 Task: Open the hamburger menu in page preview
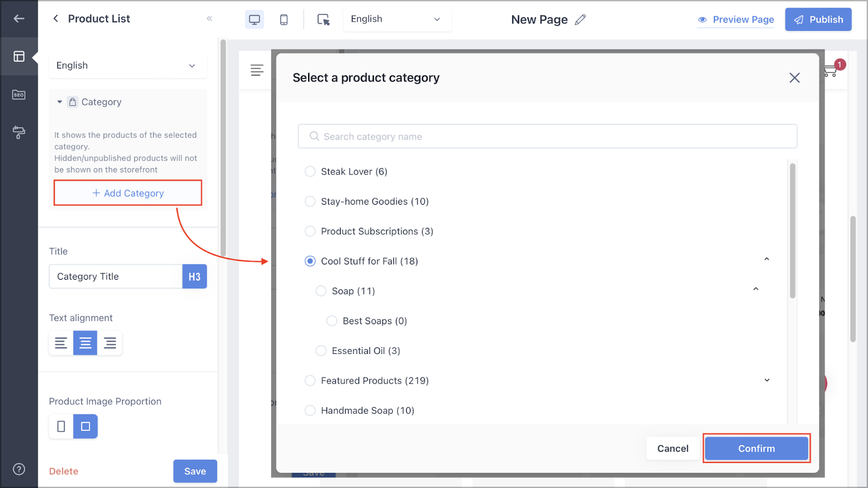[257, 70]
